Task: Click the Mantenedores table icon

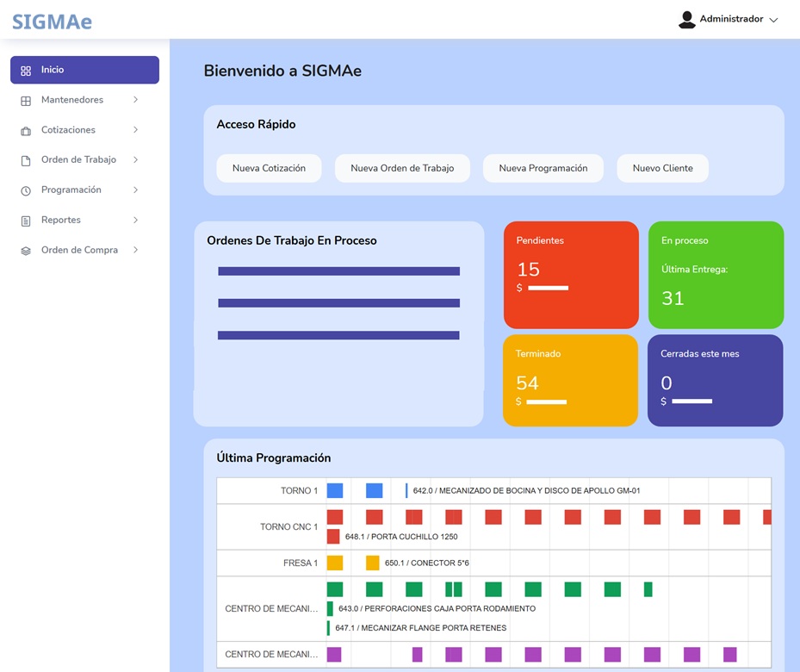Action: 26,101
